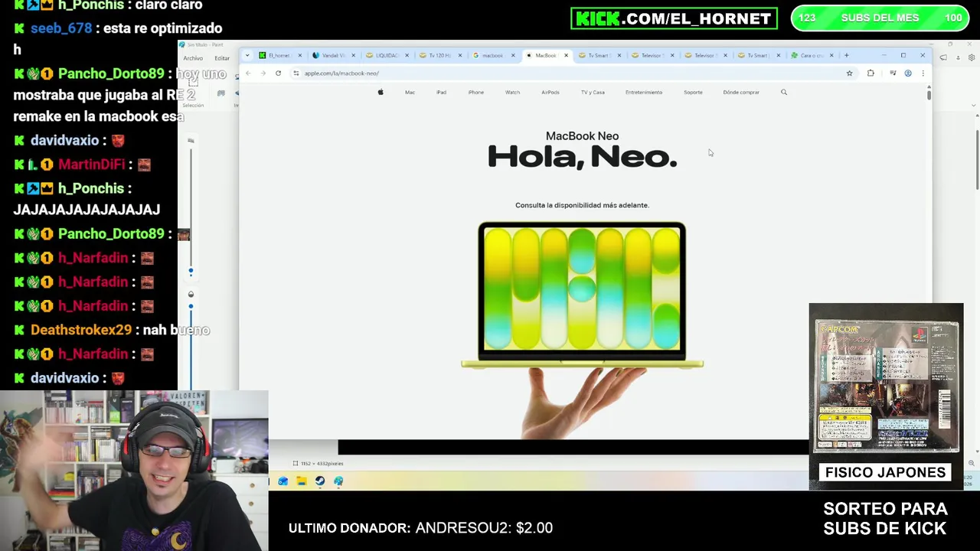Viewport: 980px width, 551px height.
Task: Click the KICK.COM/EL_HORNET banner
Action: click(x=674, y=18)
